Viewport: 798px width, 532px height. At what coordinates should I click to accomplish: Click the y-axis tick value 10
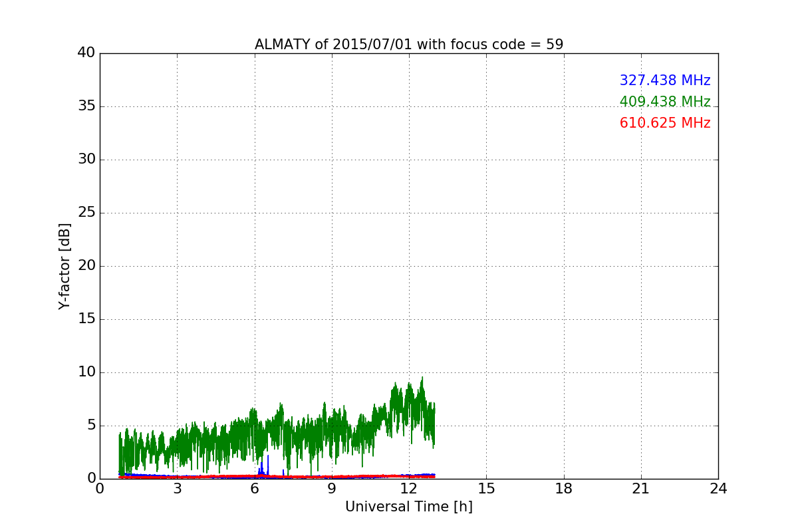[86, 372]
